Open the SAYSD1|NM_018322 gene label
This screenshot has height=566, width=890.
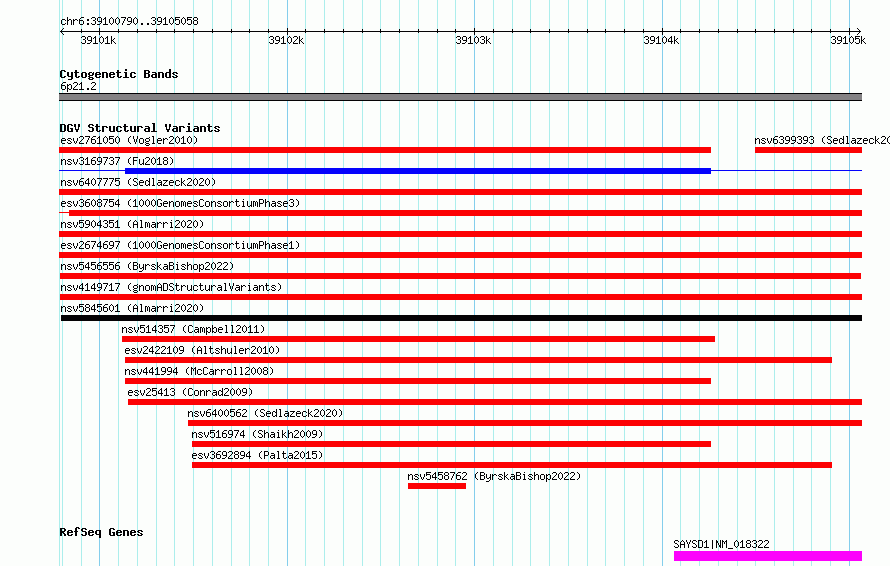coord(721,544)
